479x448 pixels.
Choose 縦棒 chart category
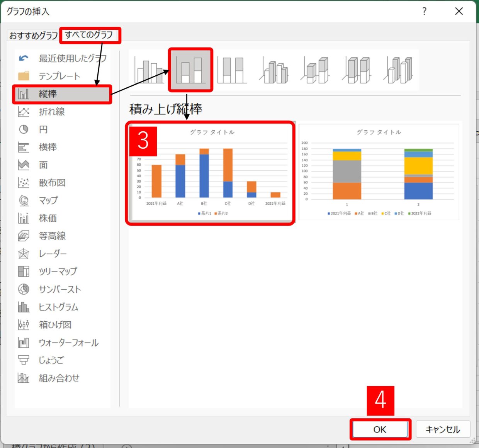coord(62,94)
